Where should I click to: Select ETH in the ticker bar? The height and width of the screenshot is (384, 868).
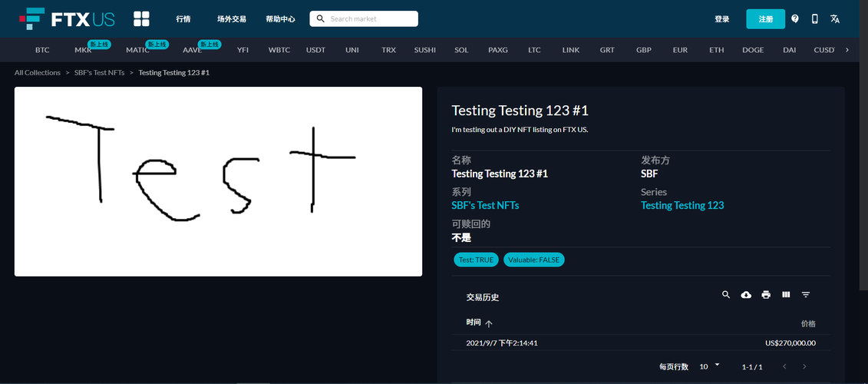coord(716,50)
